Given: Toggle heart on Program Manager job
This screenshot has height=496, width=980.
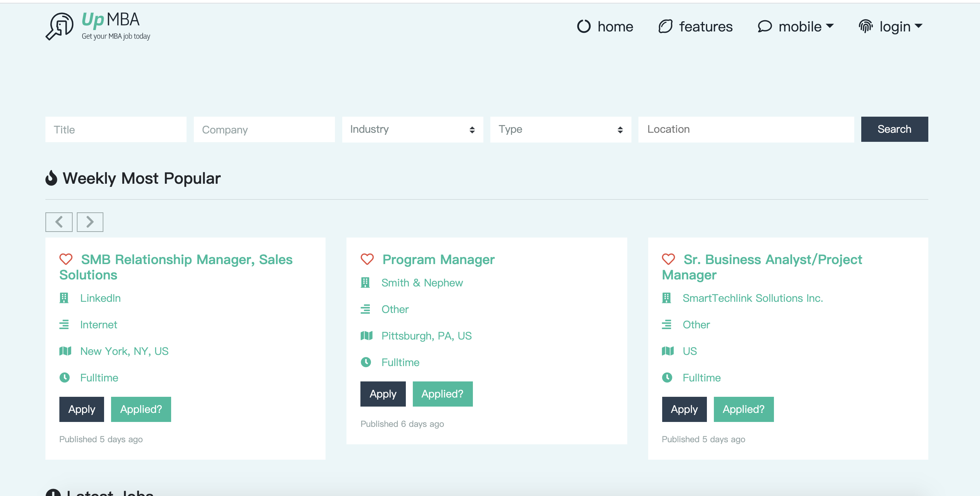Looking at the screenshot, I should (x=367, y=260).
